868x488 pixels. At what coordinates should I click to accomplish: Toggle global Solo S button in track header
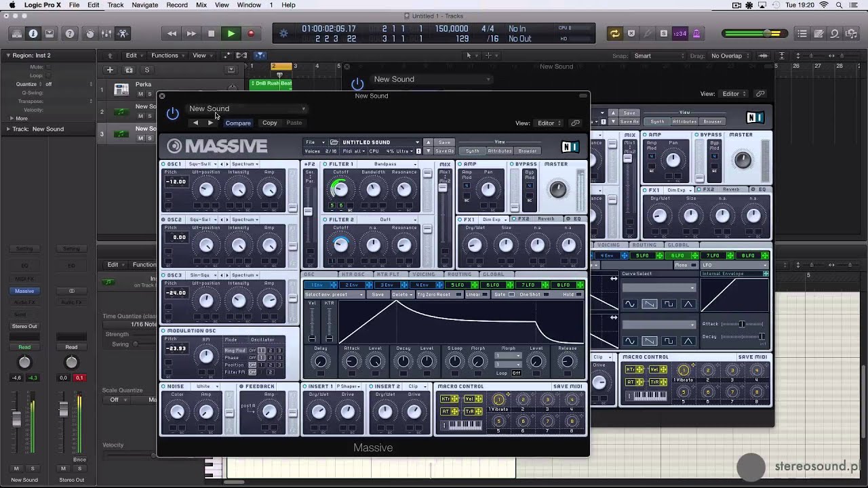tap(146, 70)
